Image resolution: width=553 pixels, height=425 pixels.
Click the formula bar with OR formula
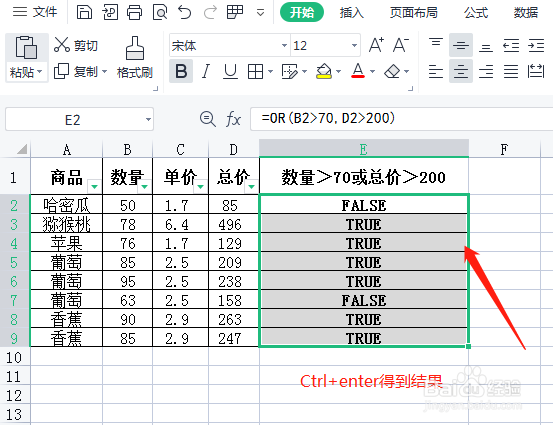(401, 119)
